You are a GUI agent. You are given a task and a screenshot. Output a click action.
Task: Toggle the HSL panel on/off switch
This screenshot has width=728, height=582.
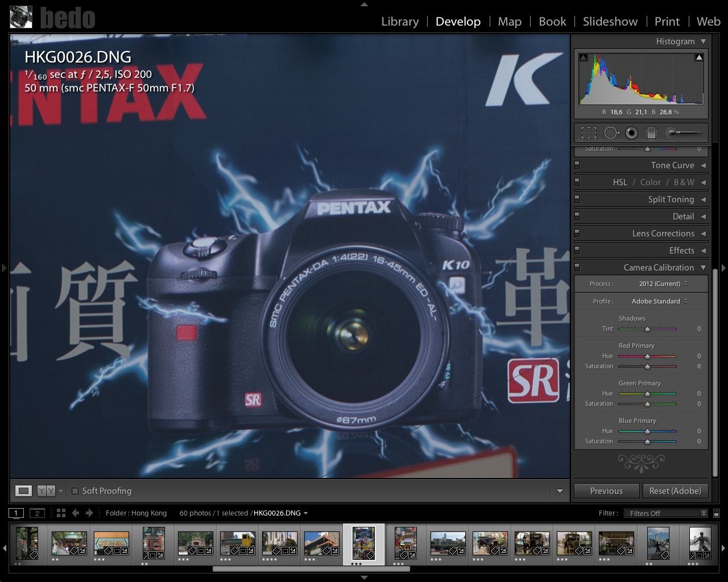[577, 182]
